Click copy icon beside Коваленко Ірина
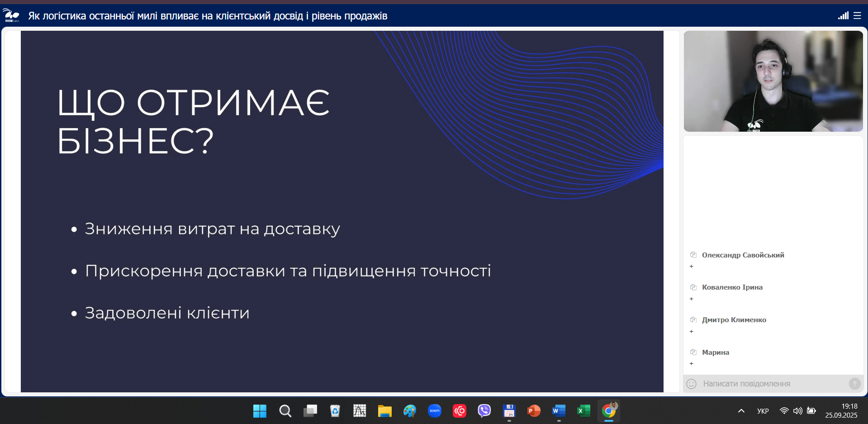Image resolution: width=868 pixels, height=424 pixels. tap(693, 287)
